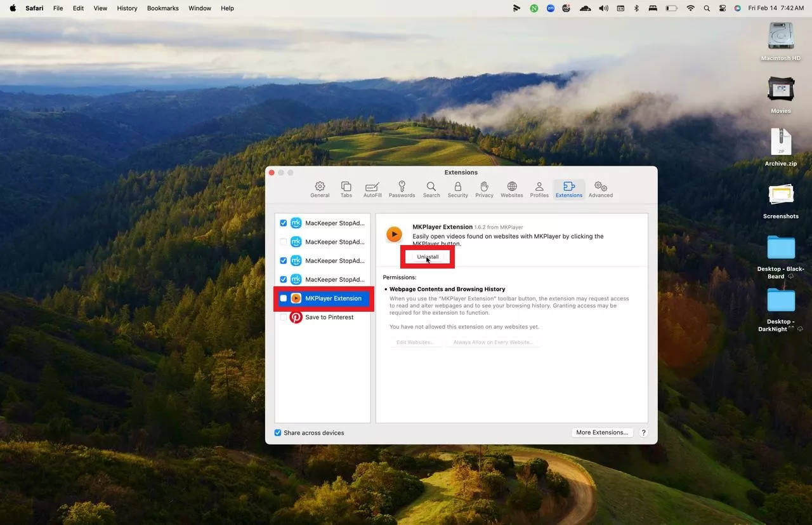
Task: Open Spotlight search in menu bar
Action: [x=707, y=8]
